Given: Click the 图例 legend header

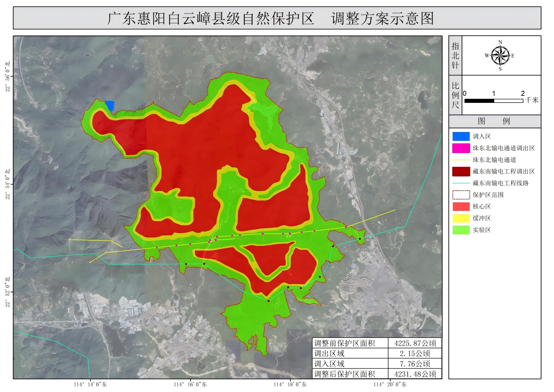Looking at the screenshot, I should (494, 121).
